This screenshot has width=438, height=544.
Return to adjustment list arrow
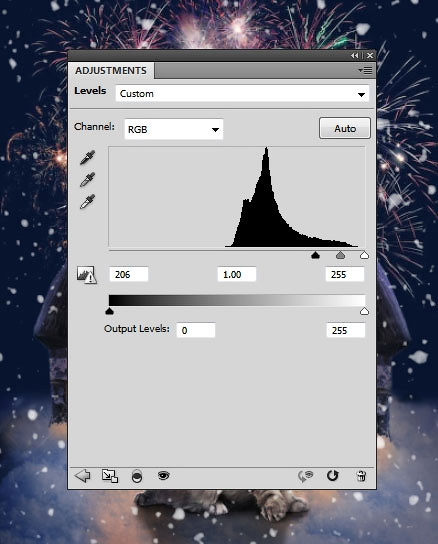click(x=83, y=476)
